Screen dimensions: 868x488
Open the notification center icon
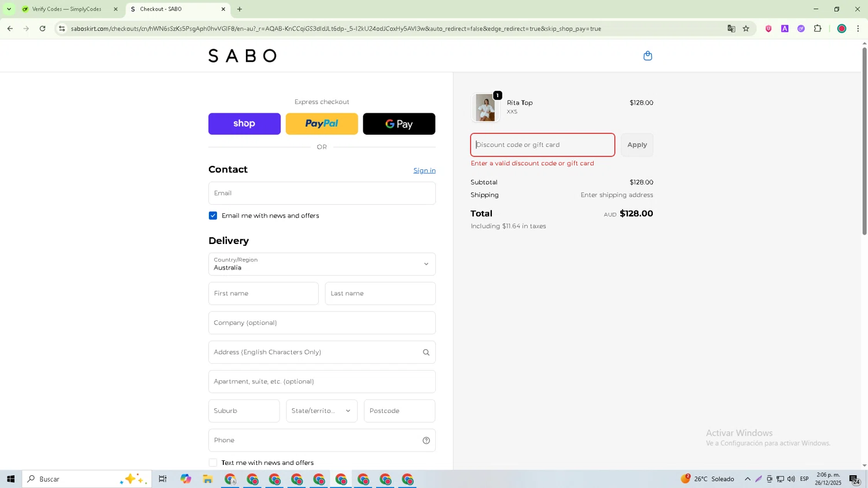(855, 479)
